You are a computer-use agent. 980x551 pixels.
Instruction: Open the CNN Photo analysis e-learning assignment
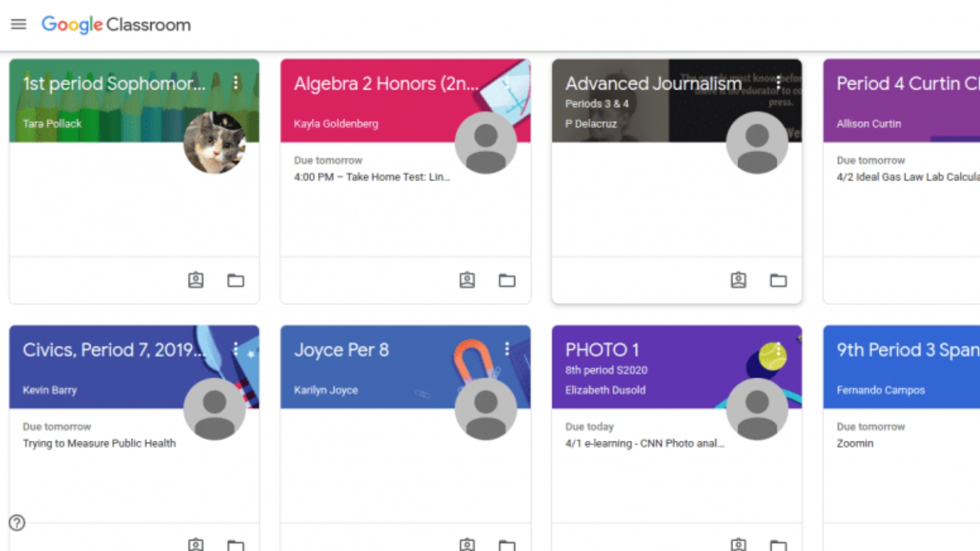point(644,443)
